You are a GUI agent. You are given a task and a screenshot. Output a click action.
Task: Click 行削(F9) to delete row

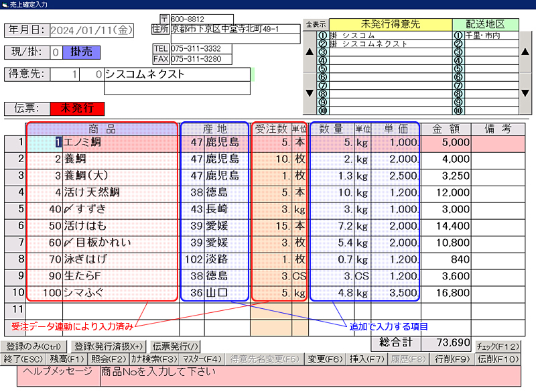coord(452,359)
